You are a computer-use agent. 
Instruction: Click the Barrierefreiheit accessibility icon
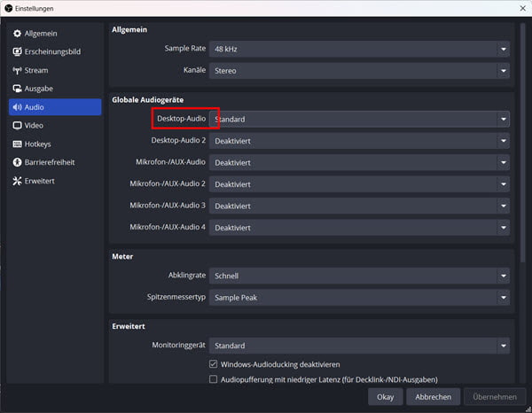point(17,162)
